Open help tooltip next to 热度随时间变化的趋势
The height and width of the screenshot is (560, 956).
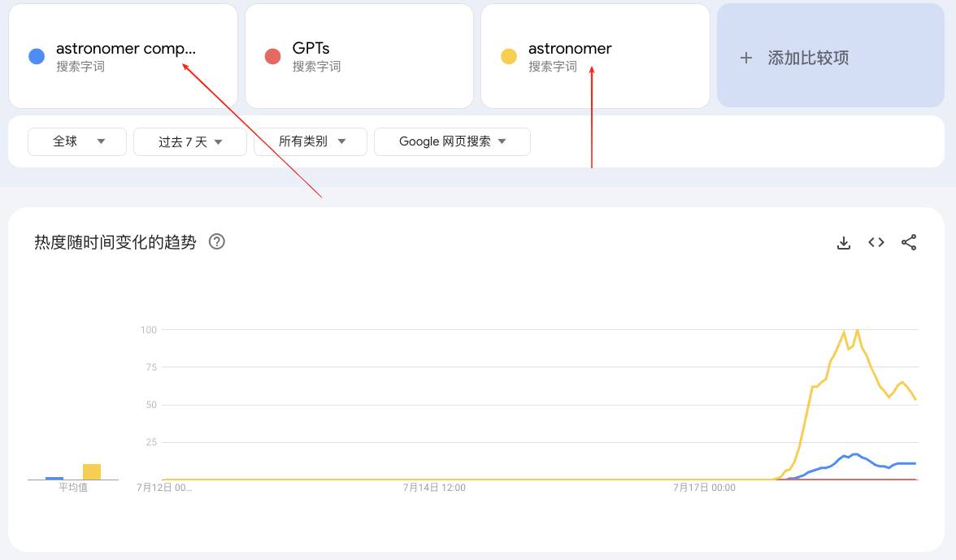[x=216, y=242]
